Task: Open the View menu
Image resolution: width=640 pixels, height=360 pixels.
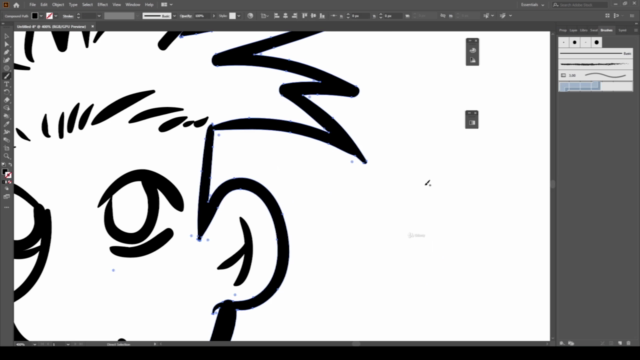Action: 117,5
